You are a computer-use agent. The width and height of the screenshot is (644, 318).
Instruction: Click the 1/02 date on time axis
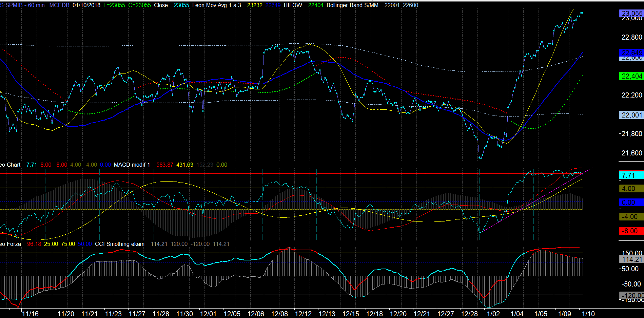click(x=493, y=314)
